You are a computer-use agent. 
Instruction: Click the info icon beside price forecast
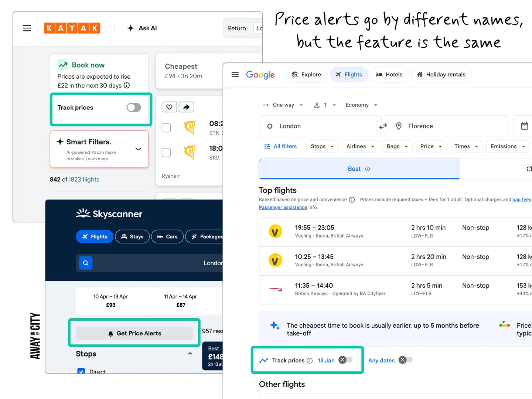tap(127, 85)
